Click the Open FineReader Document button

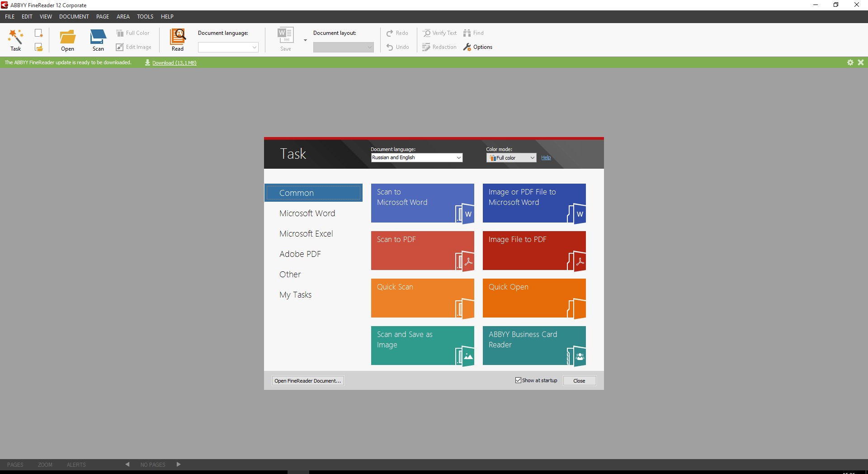(x=307, y=381)
